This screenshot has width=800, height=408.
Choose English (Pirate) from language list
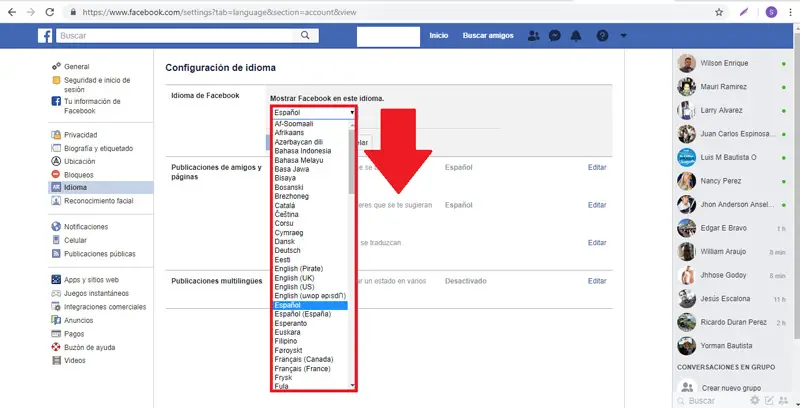[x=298, y=269]
